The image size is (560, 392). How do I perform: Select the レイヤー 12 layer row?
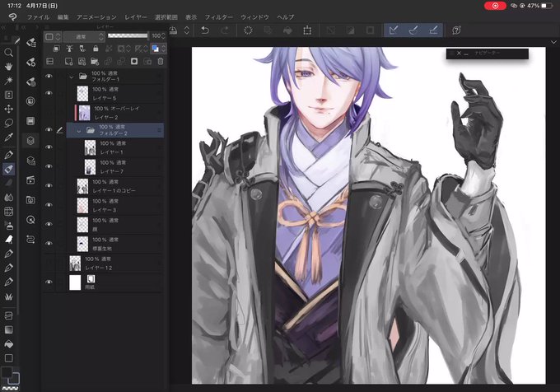click(115, 264)
